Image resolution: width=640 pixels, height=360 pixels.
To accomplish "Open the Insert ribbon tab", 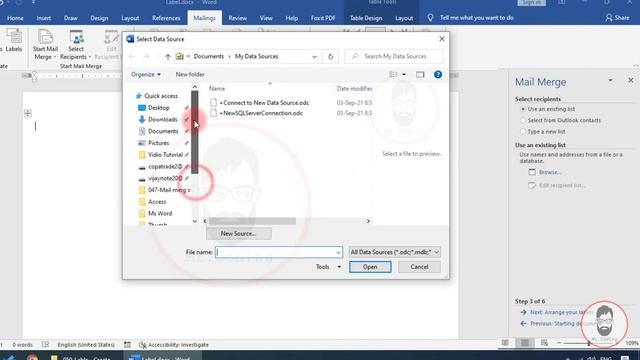I will click(44, 18).
